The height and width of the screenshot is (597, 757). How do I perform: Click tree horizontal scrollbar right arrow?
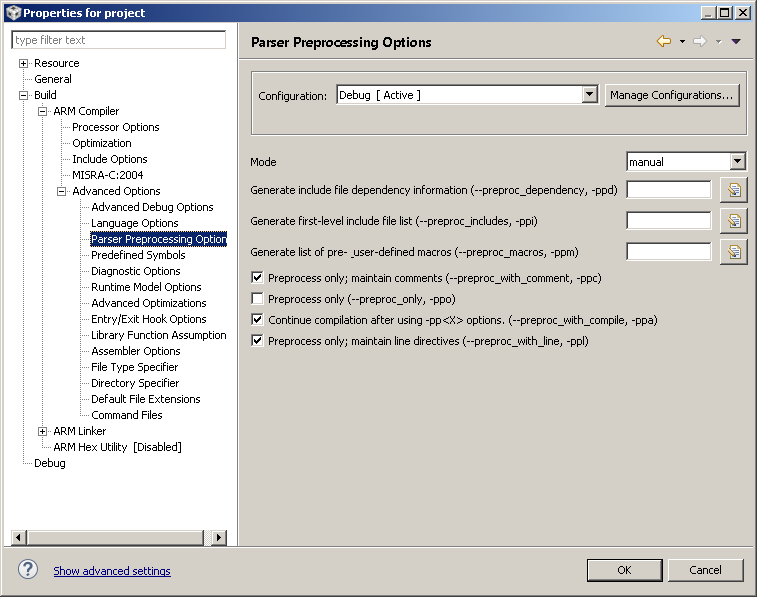(x=219, y=537)
